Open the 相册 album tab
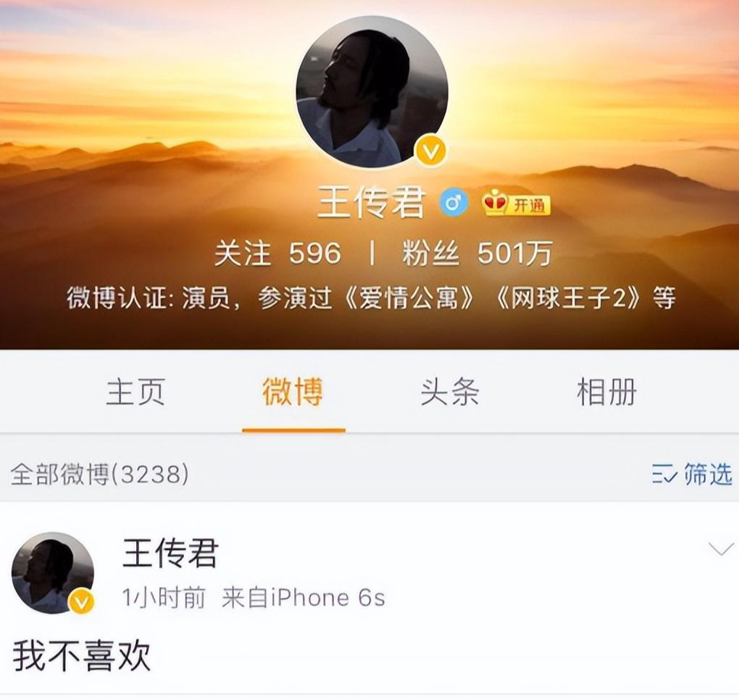Image resolution: width=739 pixels, height=700 pixels. coord(606,392)
